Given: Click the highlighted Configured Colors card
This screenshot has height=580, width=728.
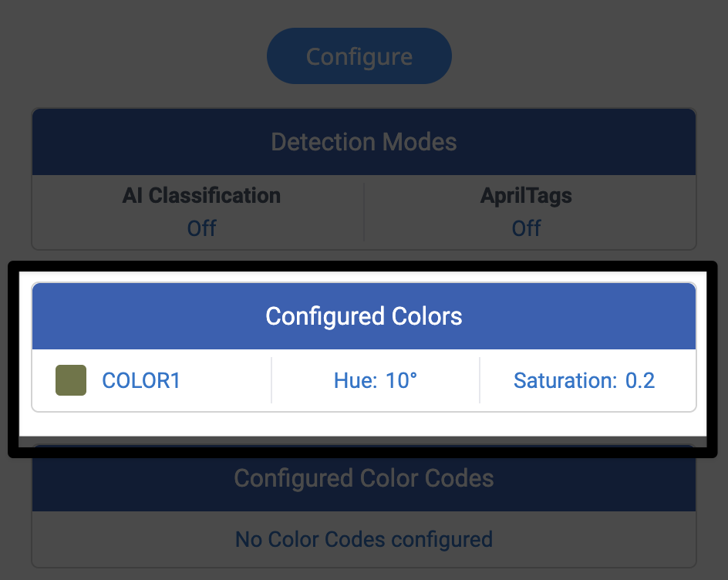Looking at the screenshot, I should [x=363, y=359].
